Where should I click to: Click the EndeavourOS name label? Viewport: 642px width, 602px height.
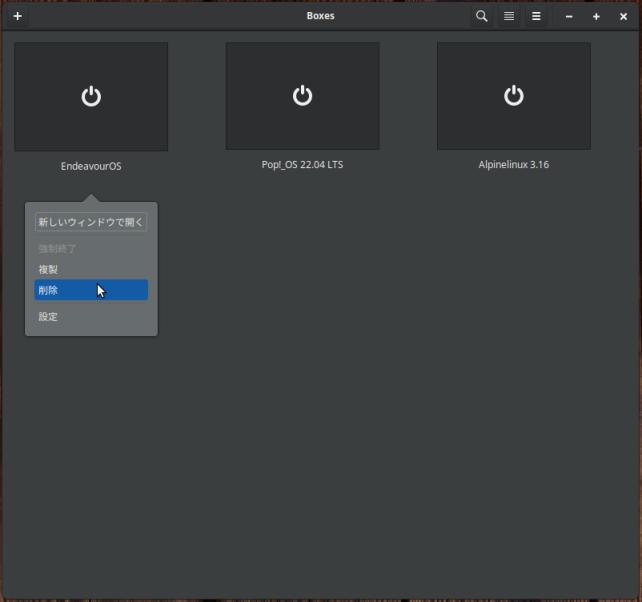point(91,166)
